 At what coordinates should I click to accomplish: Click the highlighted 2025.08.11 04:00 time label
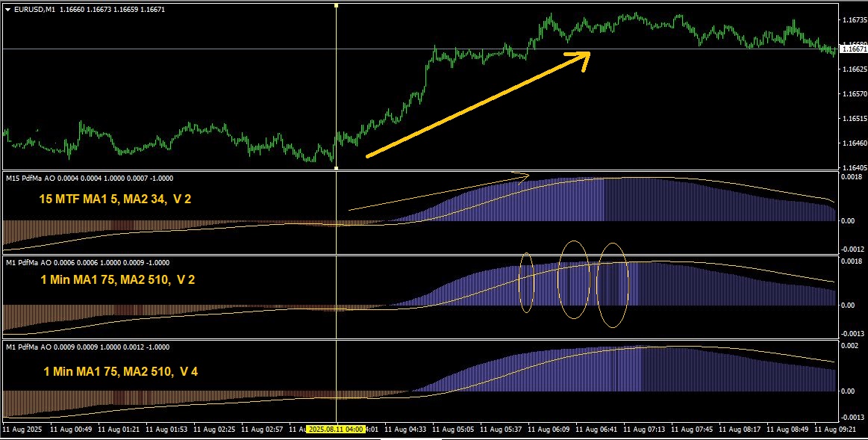pyautogui.click(x=336, y=430)
